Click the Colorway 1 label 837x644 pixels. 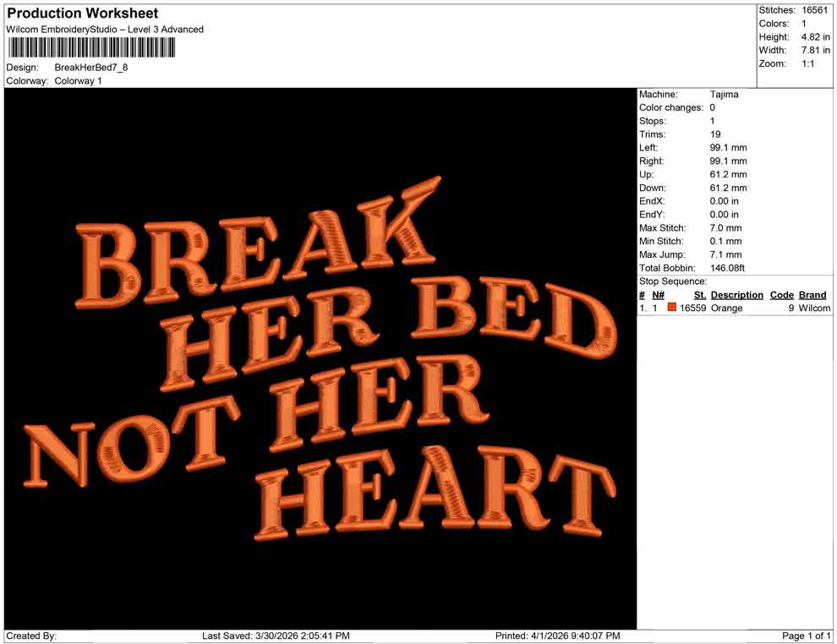point(78,81)
